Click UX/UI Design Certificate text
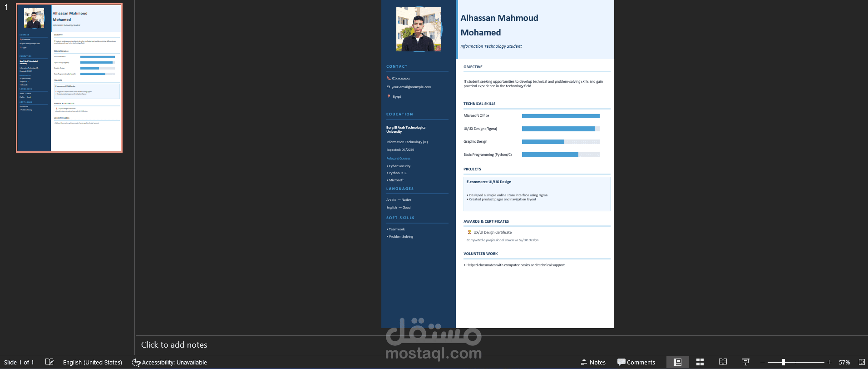 [x=493, y=232]
